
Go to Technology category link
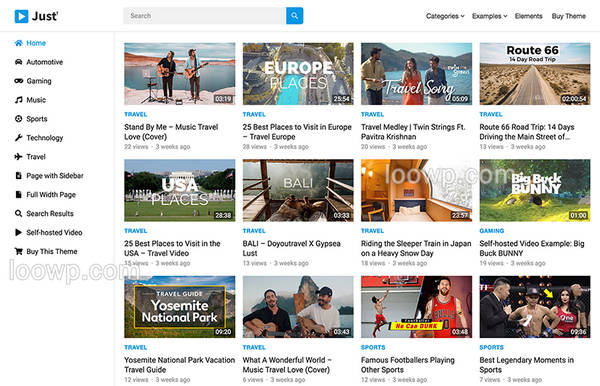tap(44, 138)
